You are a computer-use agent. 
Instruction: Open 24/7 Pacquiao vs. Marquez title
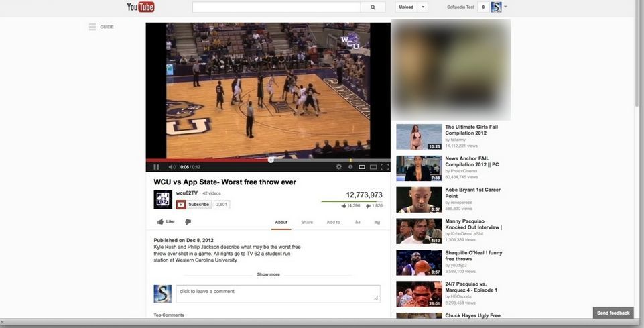point(471,287)
